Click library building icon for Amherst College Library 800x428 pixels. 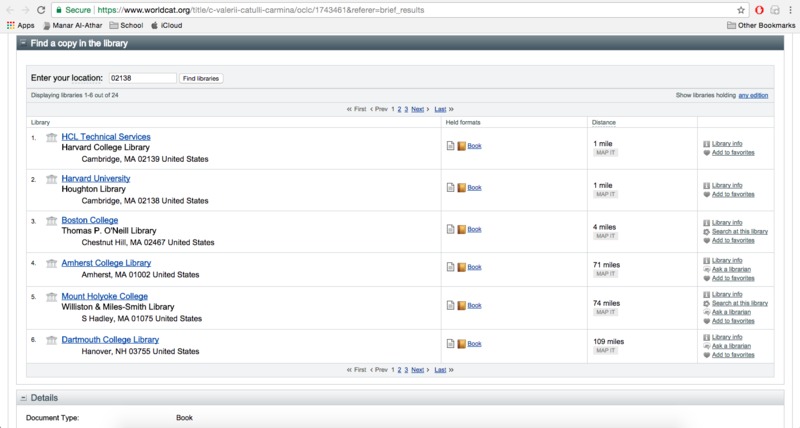(x=52, y=264)
